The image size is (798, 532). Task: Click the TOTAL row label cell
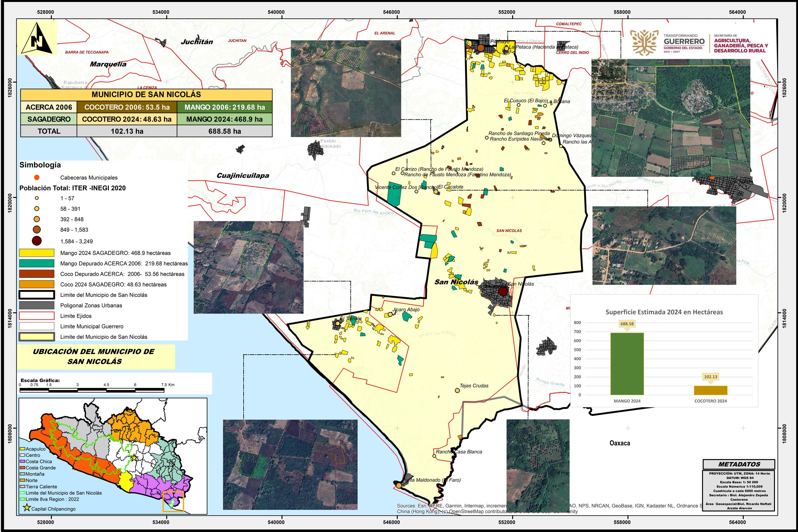49,131
